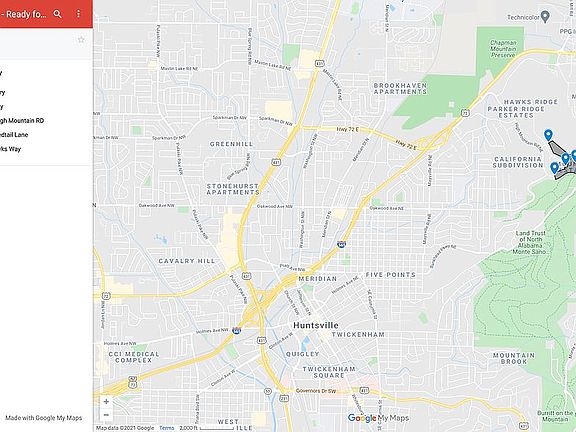
Task: Click the topmost blue map pin
Action: click(548, 135)
